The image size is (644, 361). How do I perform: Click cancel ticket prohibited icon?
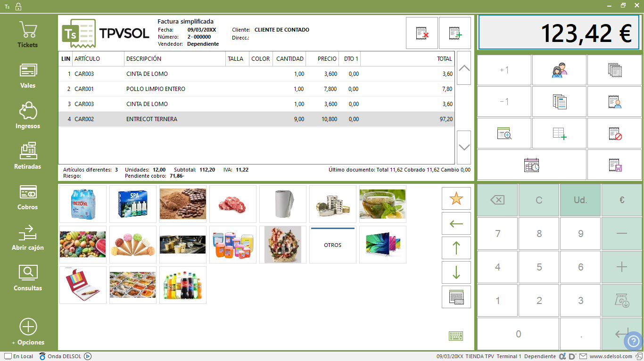click(x=615, y=133)
